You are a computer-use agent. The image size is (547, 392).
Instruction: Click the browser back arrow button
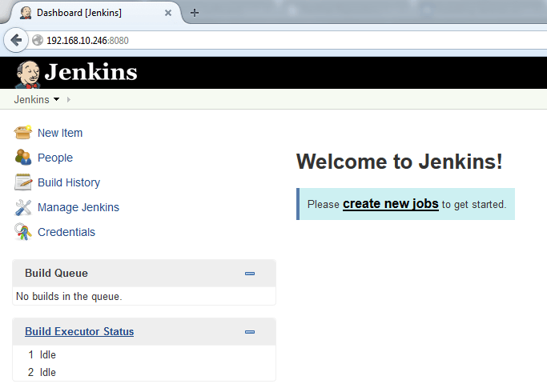click(16, 41)
